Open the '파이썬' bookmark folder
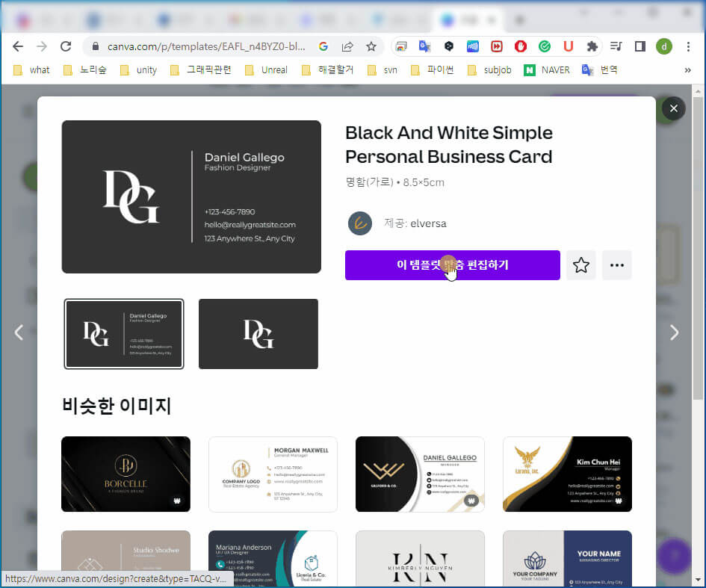This screenshot has height=588, width=706. click(x=433, y=70)
